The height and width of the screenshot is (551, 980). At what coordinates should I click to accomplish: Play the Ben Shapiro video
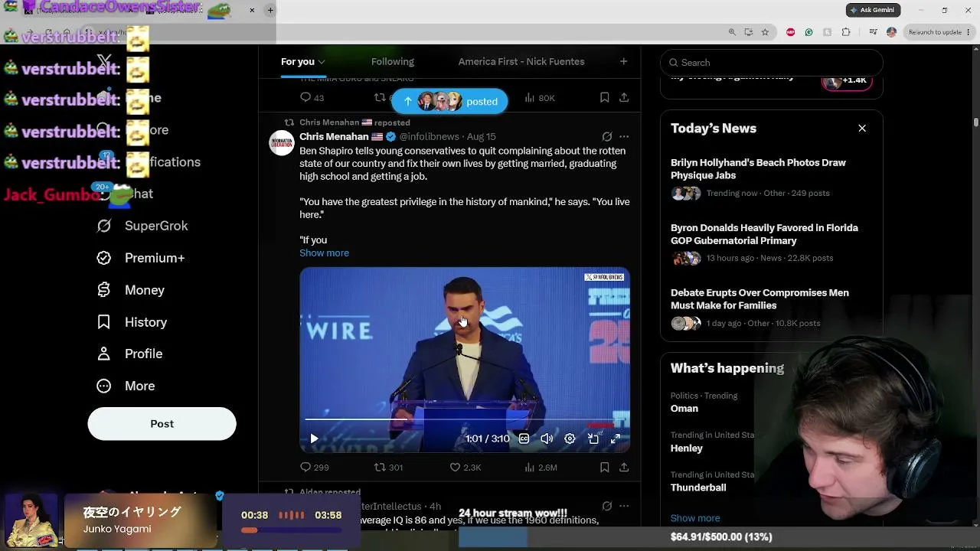click(x=314, y=439)
